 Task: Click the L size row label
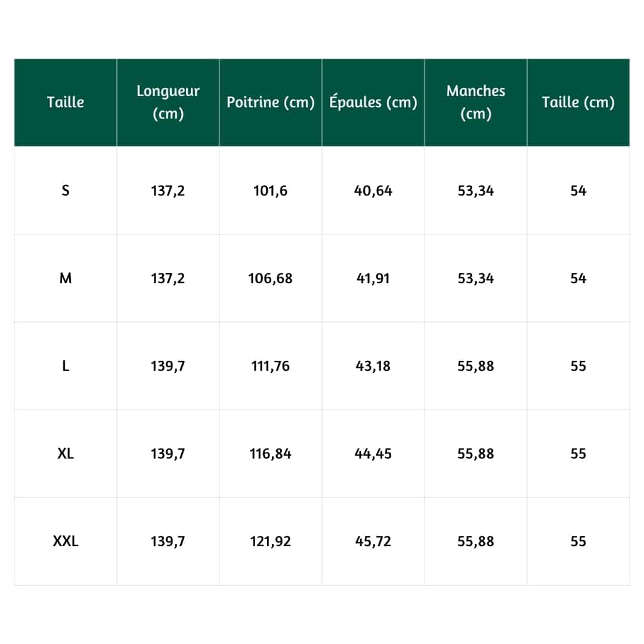coord(66,366)
